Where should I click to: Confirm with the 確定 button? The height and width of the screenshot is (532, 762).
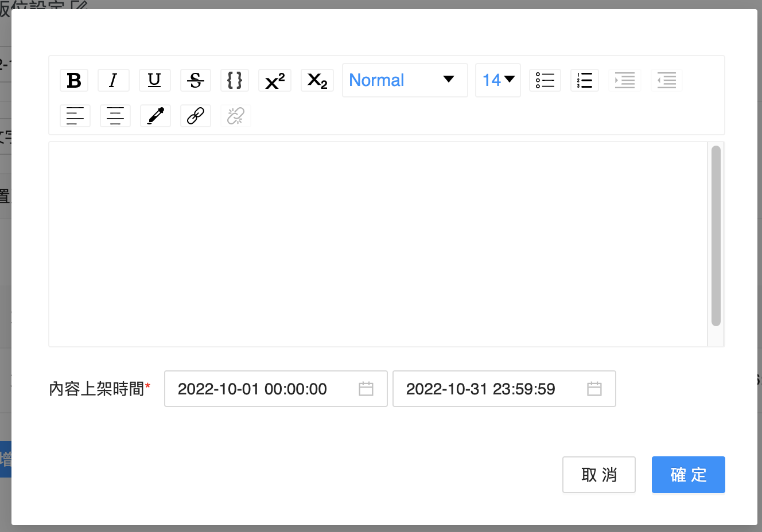point(688,475)
